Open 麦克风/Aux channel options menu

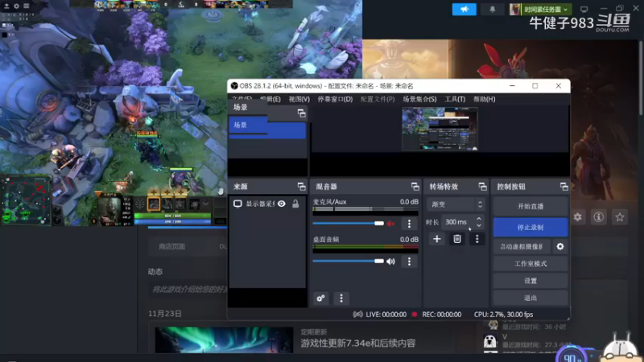(409, 224)
